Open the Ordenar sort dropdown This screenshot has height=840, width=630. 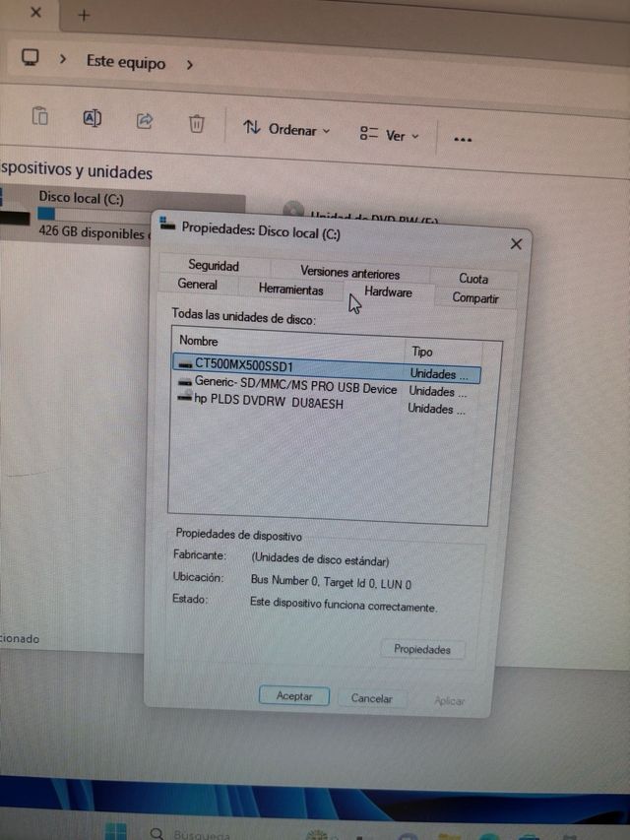click(286, 129)
